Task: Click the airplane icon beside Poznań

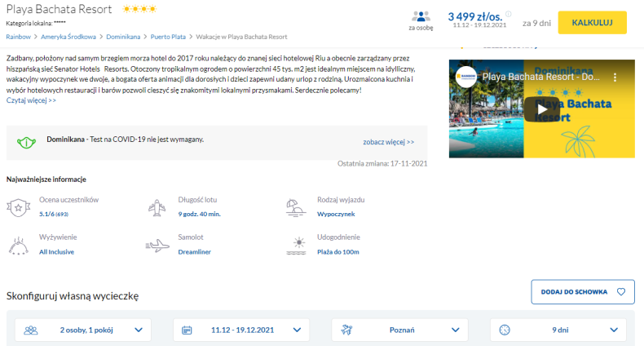Action: (x=346, y=330)
